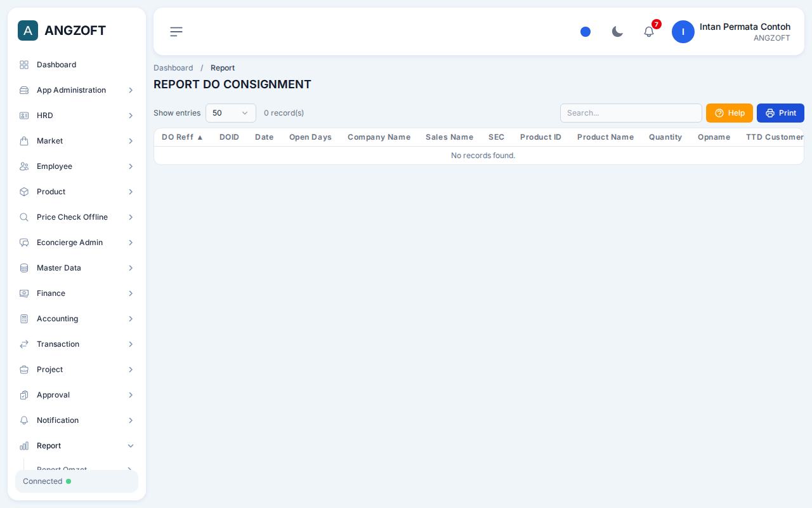Screen dimensions: 812x508
Task: Open the hamburger menu icon
Action: click(x=176, y=32)
